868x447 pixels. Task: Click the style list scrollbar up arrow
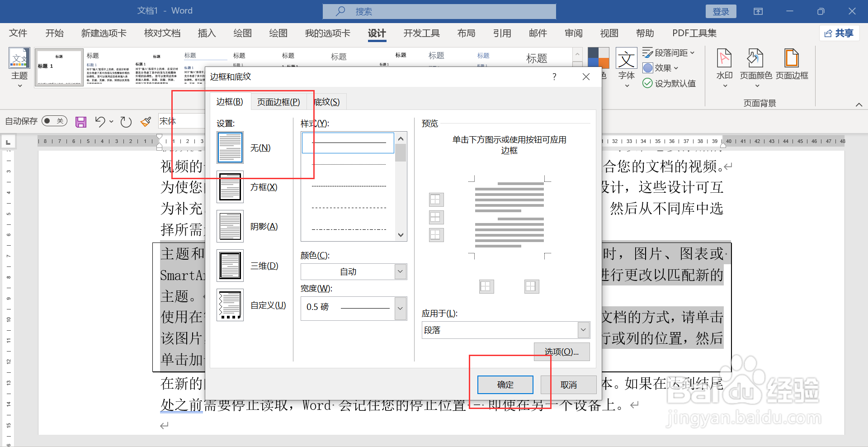point(401,138)
